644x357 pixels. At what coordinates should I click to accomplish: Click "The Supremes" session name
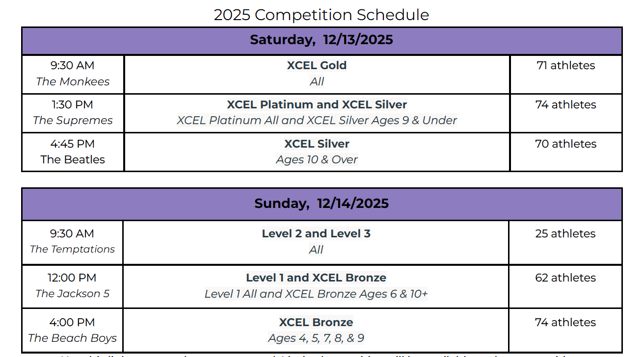click(x=73, y=120)
